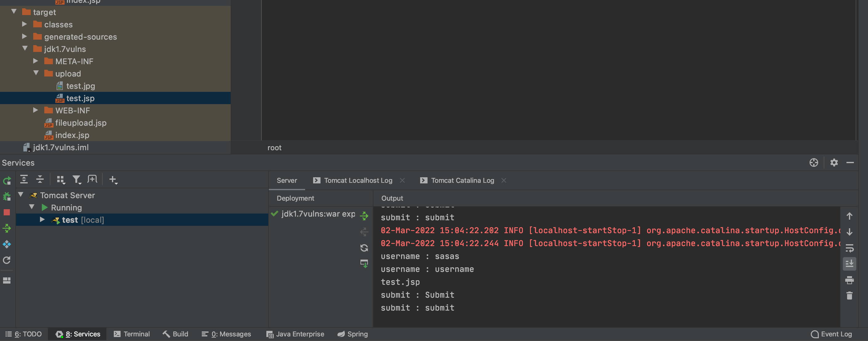The height and width of the screenshot is (341, 868).
Task: Click the crosshair locate icon in Services header
Action: pos(814,163)
